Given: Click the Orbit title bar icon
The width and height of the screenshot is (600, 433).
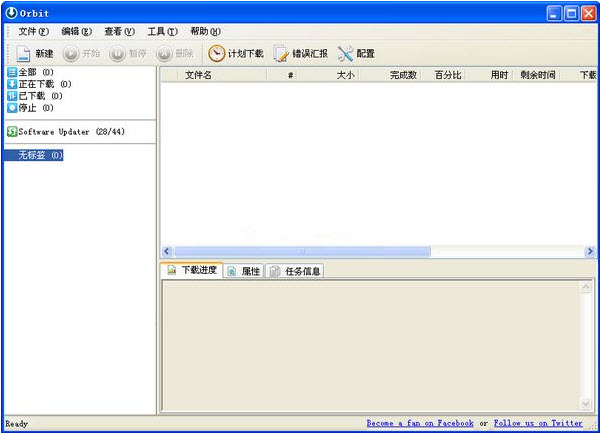Looking at the screenshot, I should [x=11, y=13].
